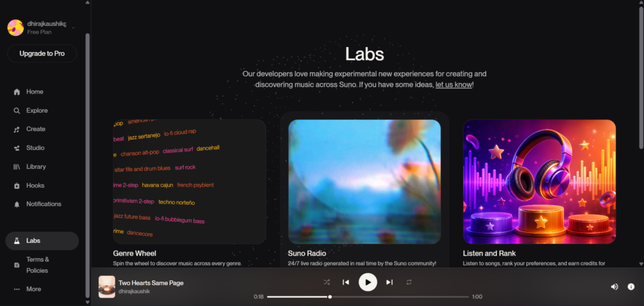Image resolution: width=644 pixels, height=306 pixels.
Task: Click the 'dancehall' genre tag
Action: (x=208, y=148)
